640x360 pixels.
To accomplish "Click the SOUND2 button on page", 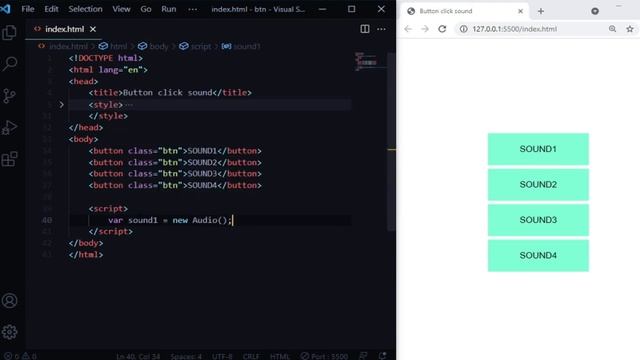I will 538,184.
